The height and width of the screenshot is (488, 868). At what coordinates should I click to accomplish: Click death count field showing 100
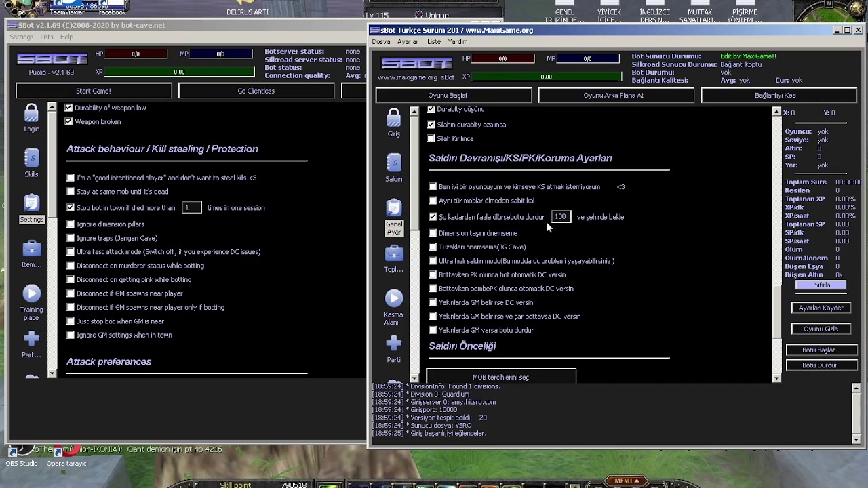click(561, 217)
